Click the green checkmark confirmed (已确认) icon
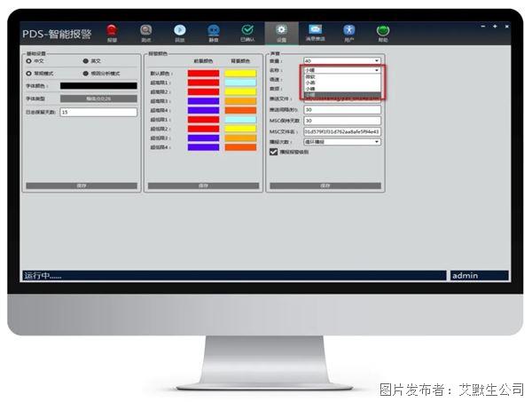The height and width of the screenshot is (402, 532). [247, 32]
